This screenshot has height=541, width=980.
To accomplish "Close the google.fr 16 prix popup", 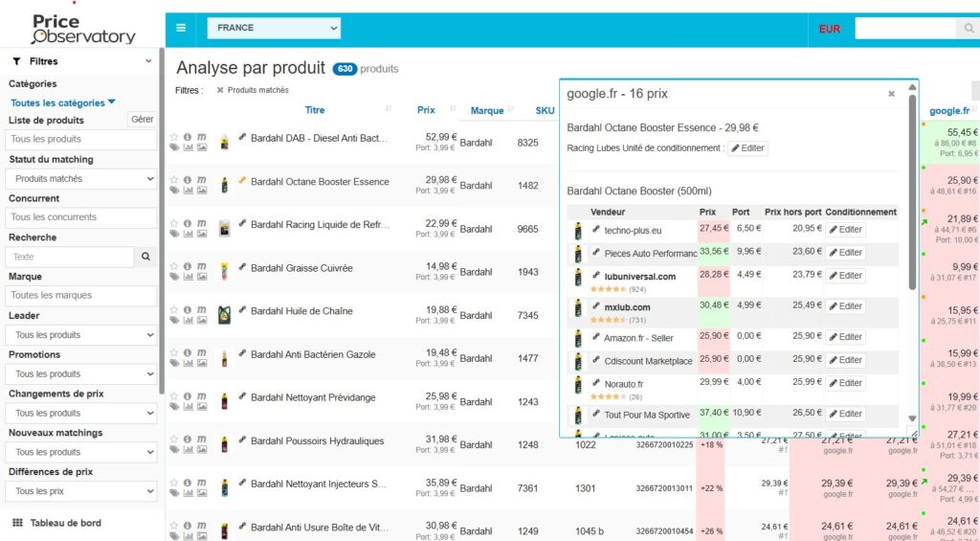I will point(891,94).
